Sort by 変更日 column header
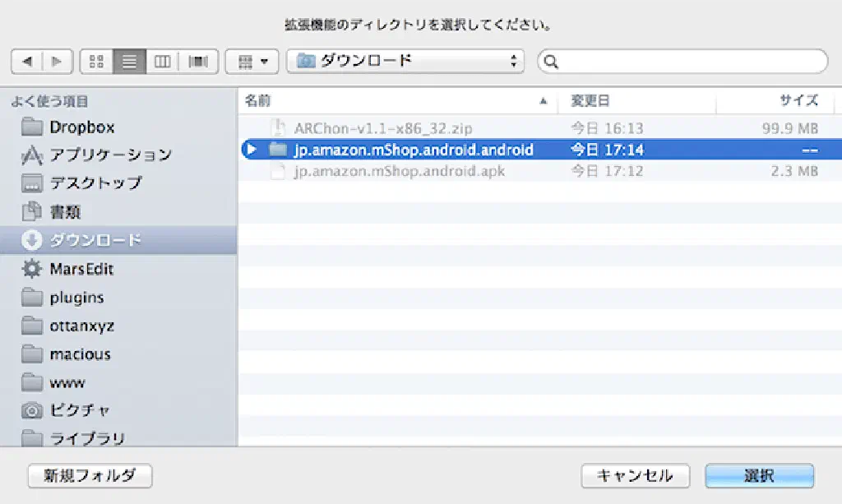Viewport: 842px width, 504px height. [590, 100]
